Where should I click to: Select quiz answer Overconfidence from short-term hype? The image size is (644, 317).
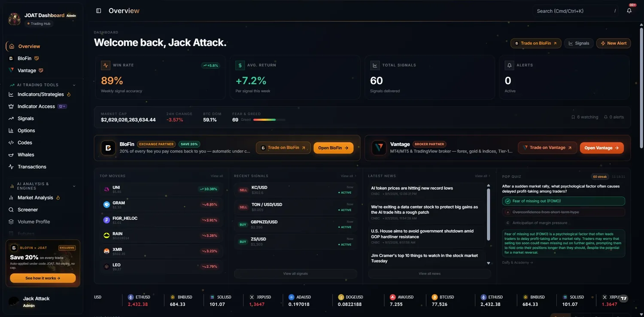(x=563, y=212)
